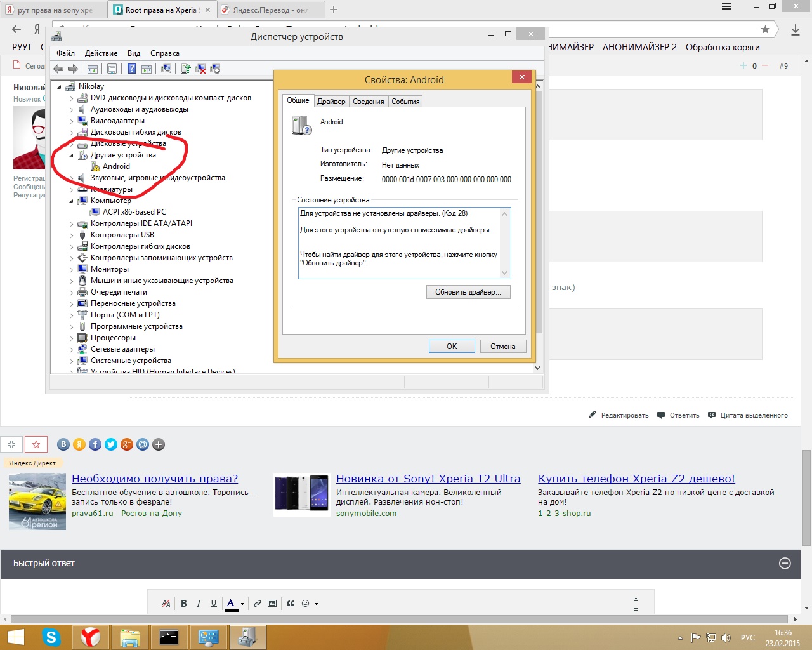Click the Xperia phones ad thumbnail

pos(301,493)
